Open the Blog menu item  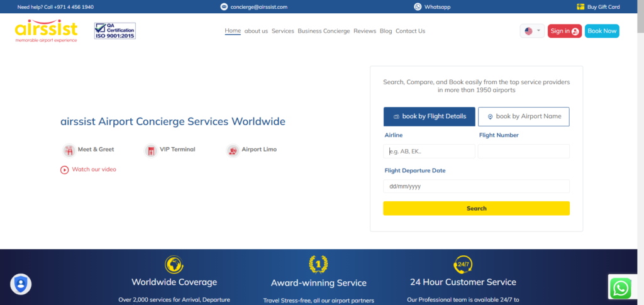[386, 31]
